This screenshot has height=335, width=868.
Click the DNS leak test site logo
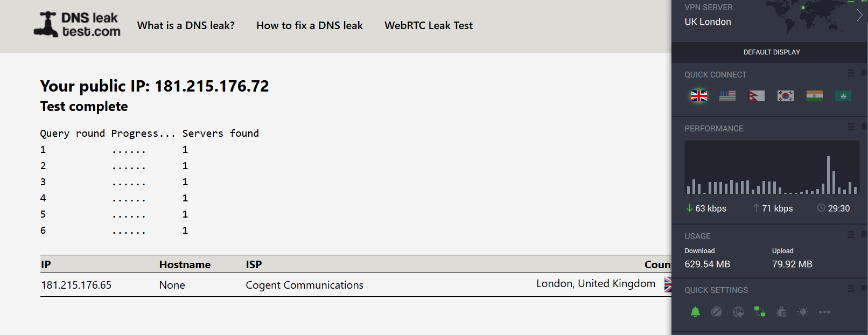pyautogui.click(x=78, y=25)
